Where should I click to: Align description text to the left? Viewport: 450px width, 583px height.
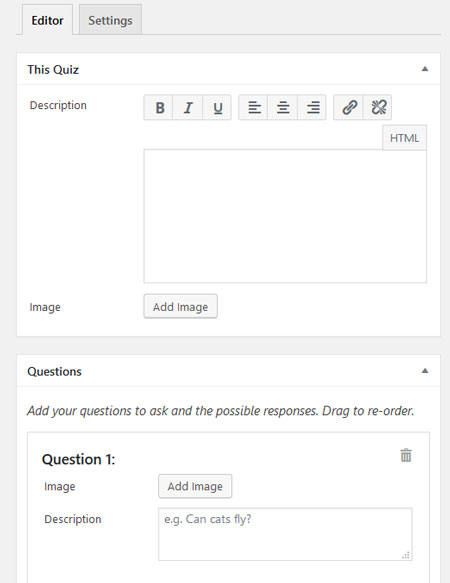tap(253, 107)
